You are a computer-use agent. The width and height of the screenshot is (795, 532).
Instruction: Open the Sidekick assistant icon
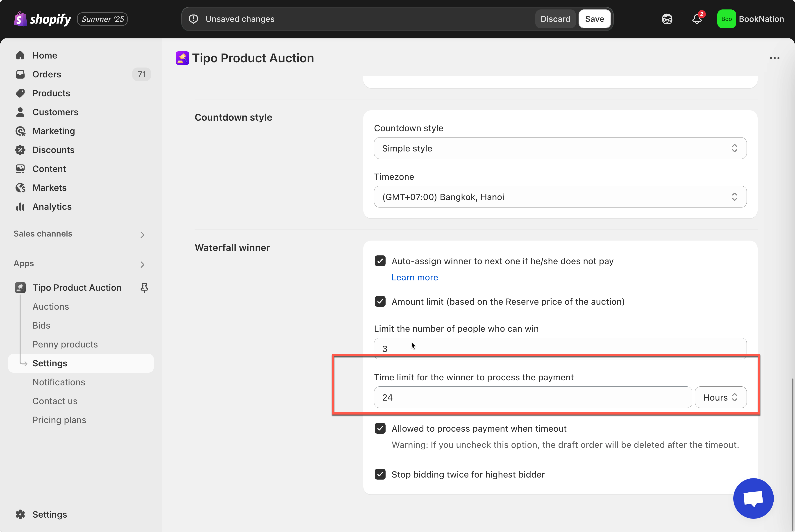click(x=667, y=19)
